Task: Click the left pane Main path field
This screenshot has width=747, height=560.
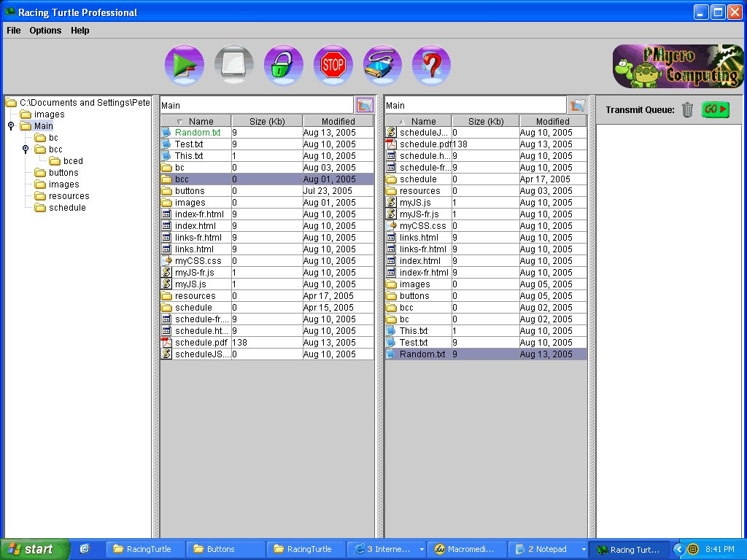Action: click(x=257, y=105)
